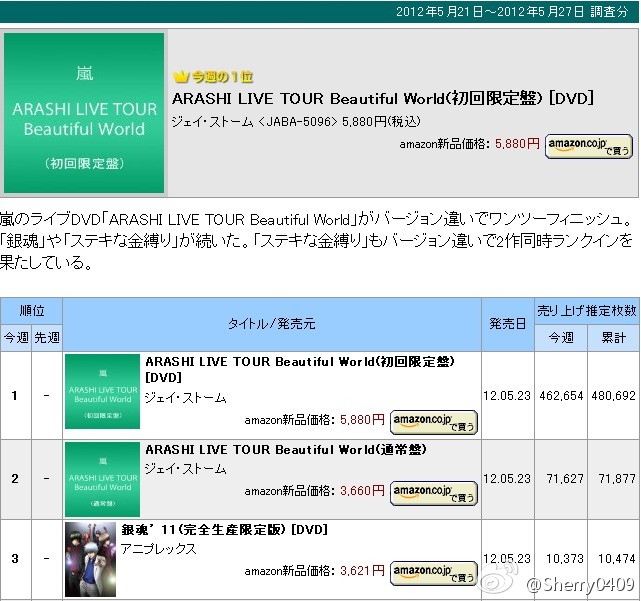This screenshot has height=601, width=641.
Task: Open large ARASHI Beautiful World cover in banner
Action: pyautogui.click(x=84, y=113)
